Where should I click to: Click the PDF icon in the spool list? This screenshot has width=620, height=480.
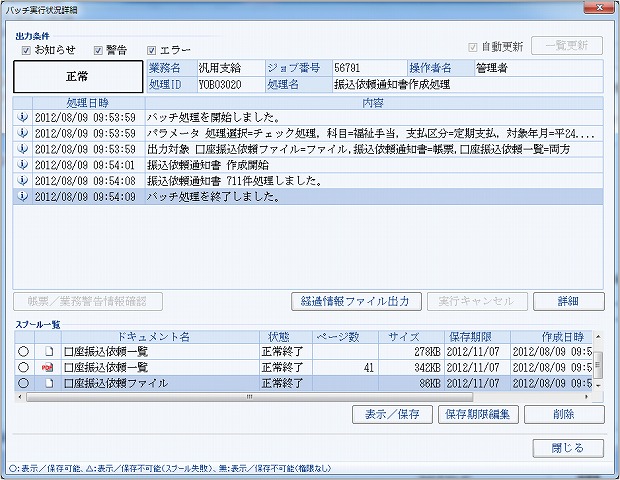click(x=47, y=368)
